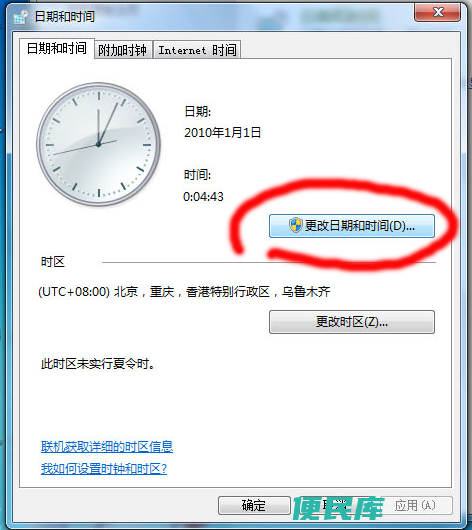Switch to the 日期和时间 tab
This screenshot has width=472, height=530.
pos(56,49)
